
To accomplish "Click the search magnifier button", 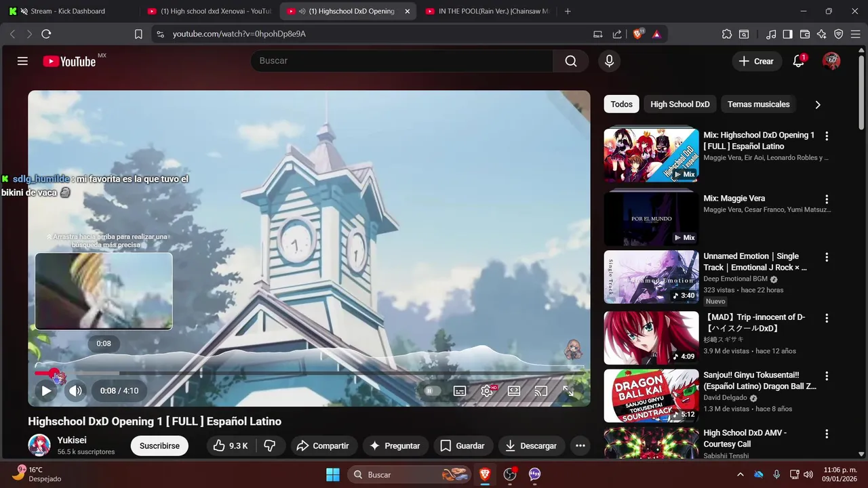I will coord(571,61).
